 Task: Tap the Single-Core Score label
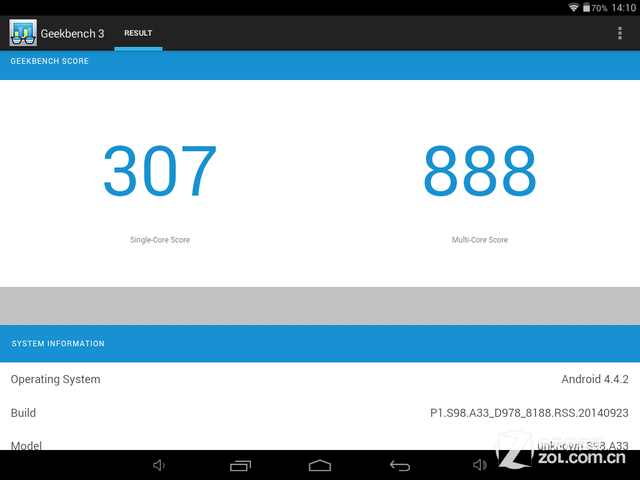(x=160, y=240)
